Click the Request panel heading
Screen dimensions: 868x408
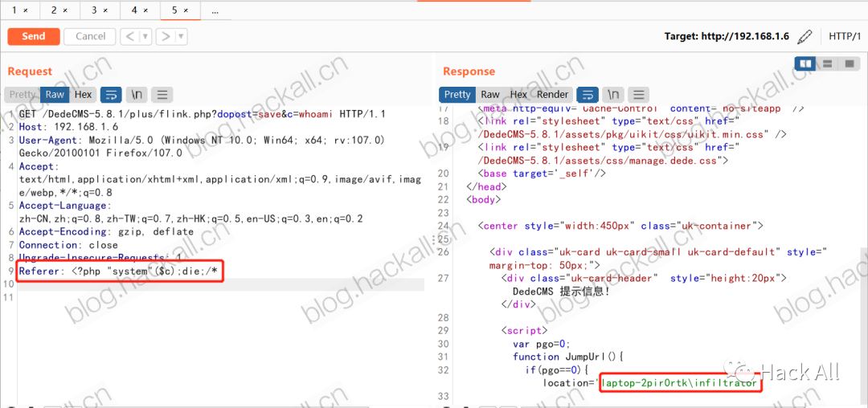point(30,71)
